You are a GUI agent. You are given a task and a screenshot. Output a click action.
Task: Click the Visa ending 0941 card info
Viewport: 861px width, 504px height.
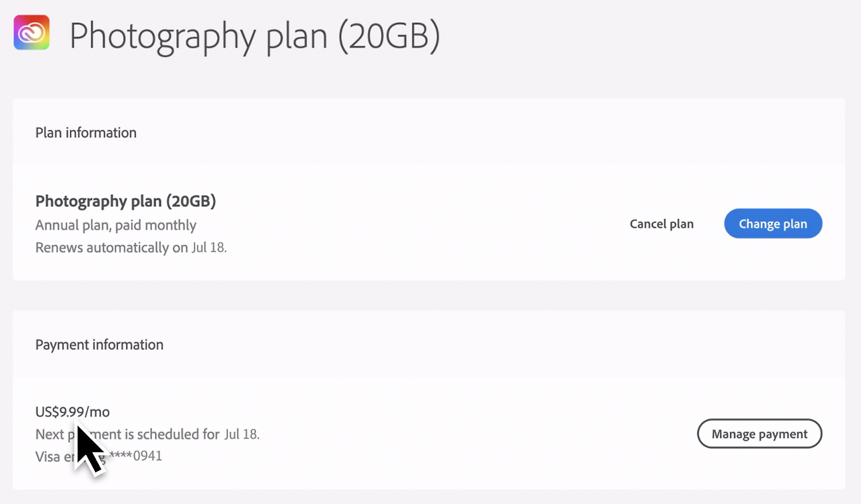[x=98, y=456]
